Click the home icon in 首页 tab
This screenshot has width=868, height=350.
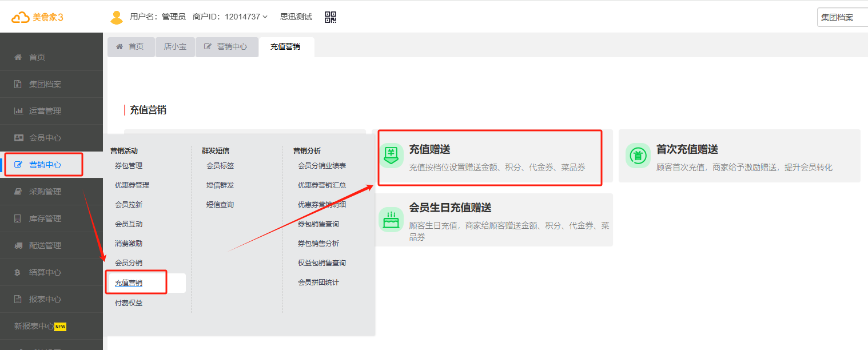click(x=120, y=46)
